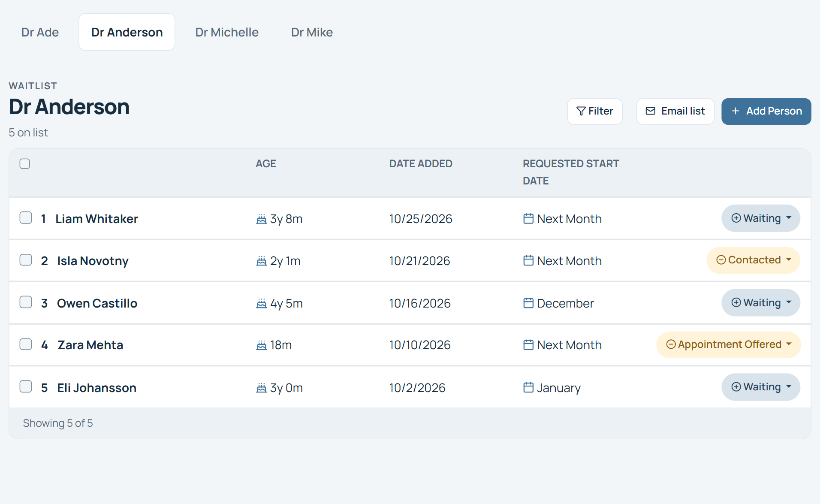Click the birthday cake icon beside 4y 5m
Image resolution: width=820 pixels, height=504 pixels.
pyautogui.click(x=261, y=303)
